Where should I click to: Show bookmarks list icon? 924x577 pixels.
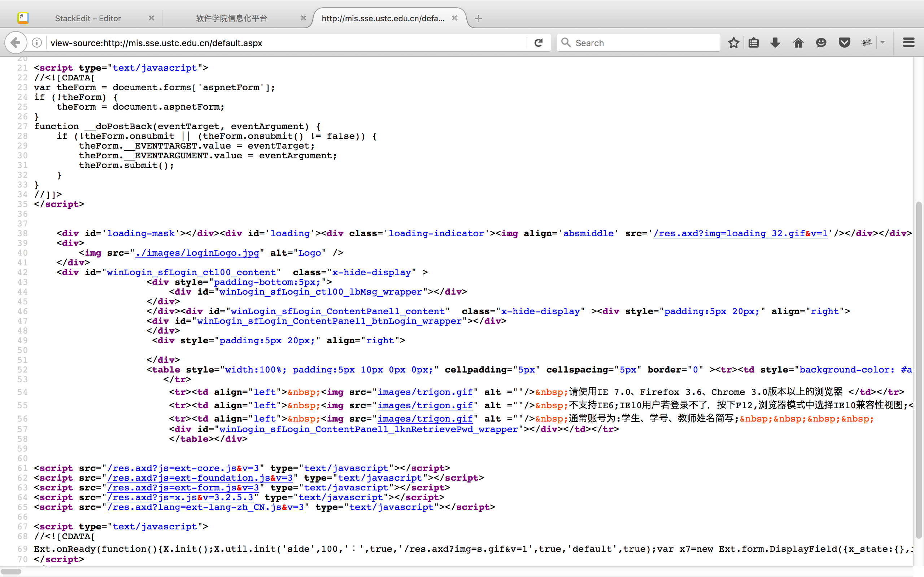[753, 43]
